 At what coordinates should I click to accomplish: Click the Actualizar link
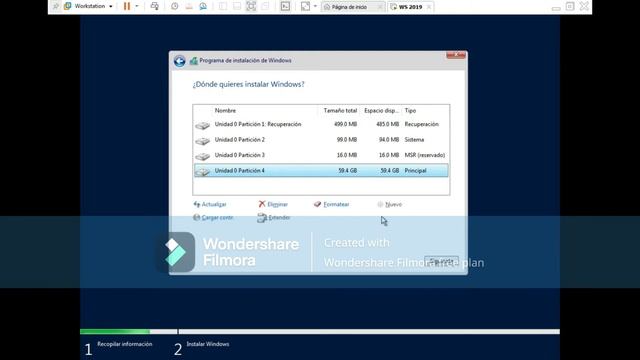point(214,204)
